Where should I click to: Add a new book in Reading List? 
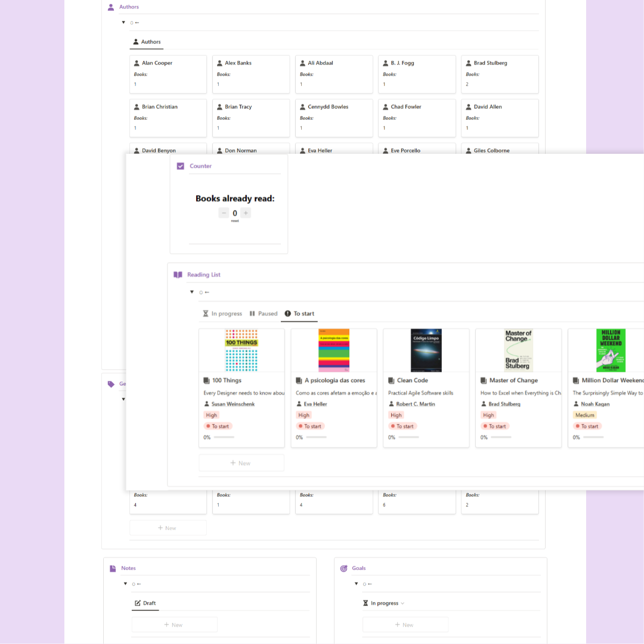tap(241, 463)
